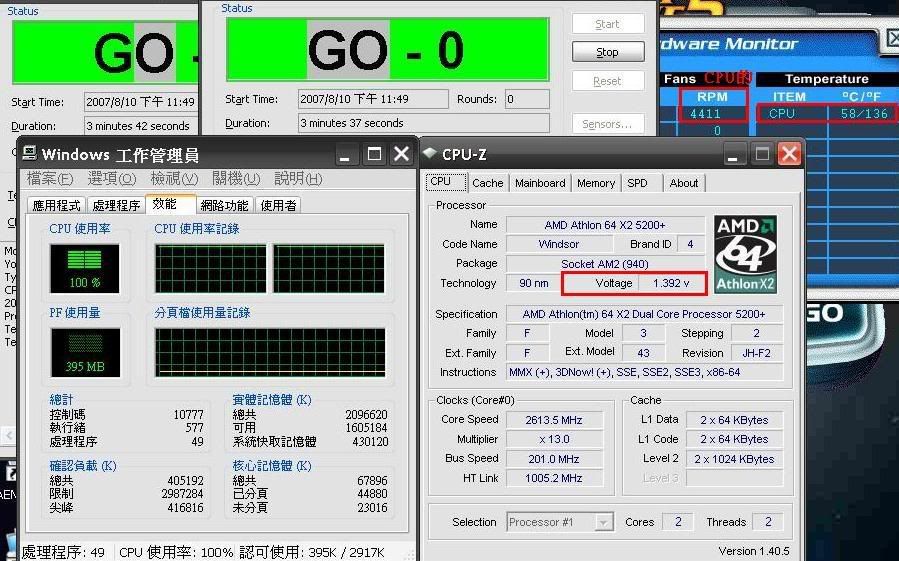The height and width of the screenshot is (561, 899).
Task: Open the 關機(U) menu in Task Manager
Action: click(236, 179)
